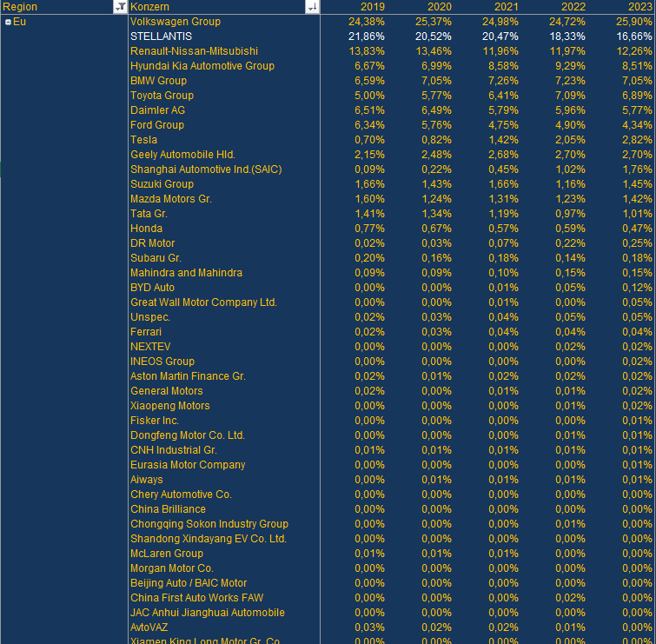This screenshot has width=656, height=644.
Task: Select Mahindra and Mahindra cell
Action: (x=186, y=273)
